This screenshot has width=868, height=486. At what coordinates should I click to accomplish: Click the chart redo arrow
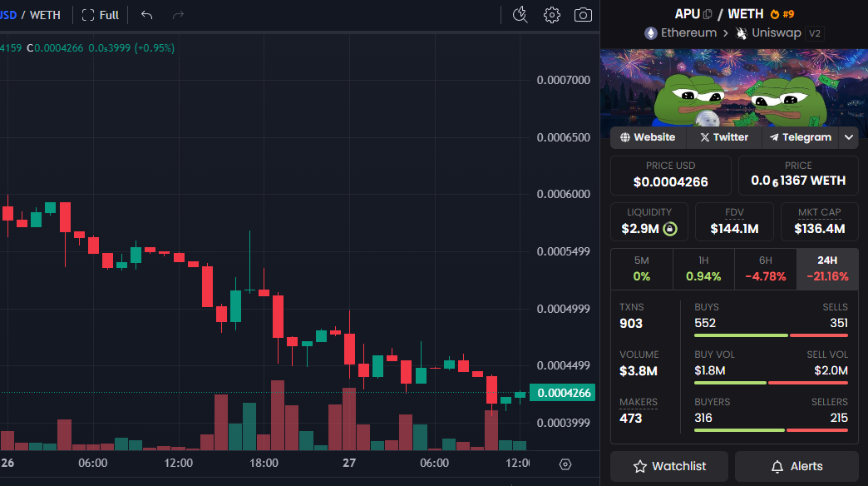tap(178, 15)
